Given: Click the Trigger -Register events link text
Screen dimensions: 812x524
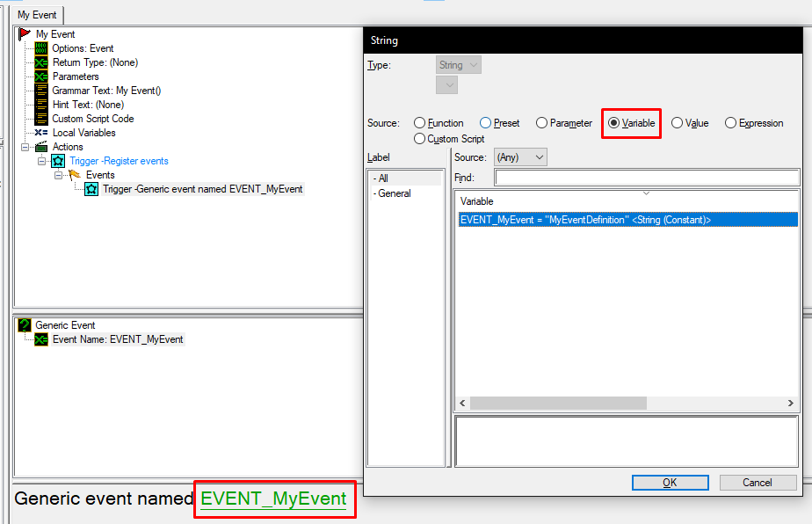Looking at the screenshot, I should [x=120, y=161].
